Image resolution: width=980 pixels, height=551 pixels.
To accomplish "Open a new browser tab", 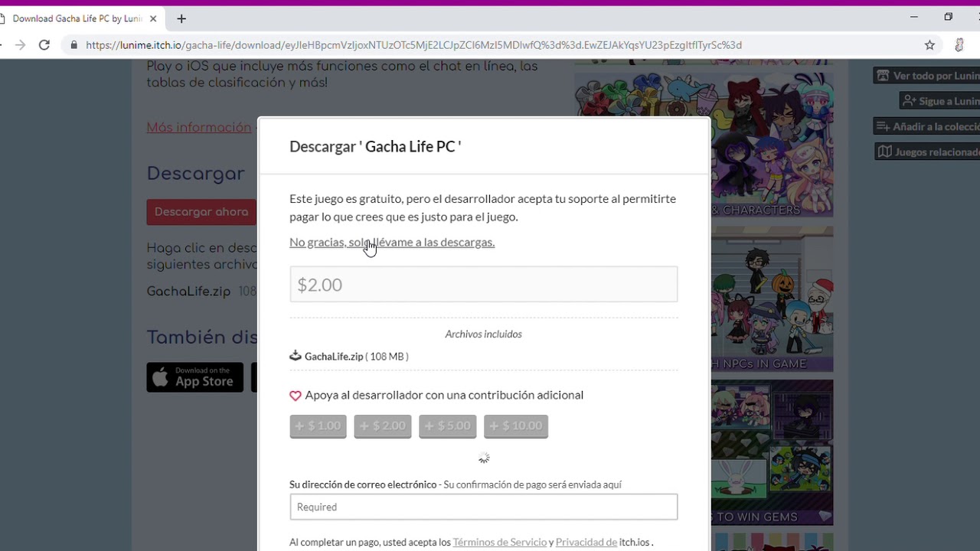I will point(181,18).
